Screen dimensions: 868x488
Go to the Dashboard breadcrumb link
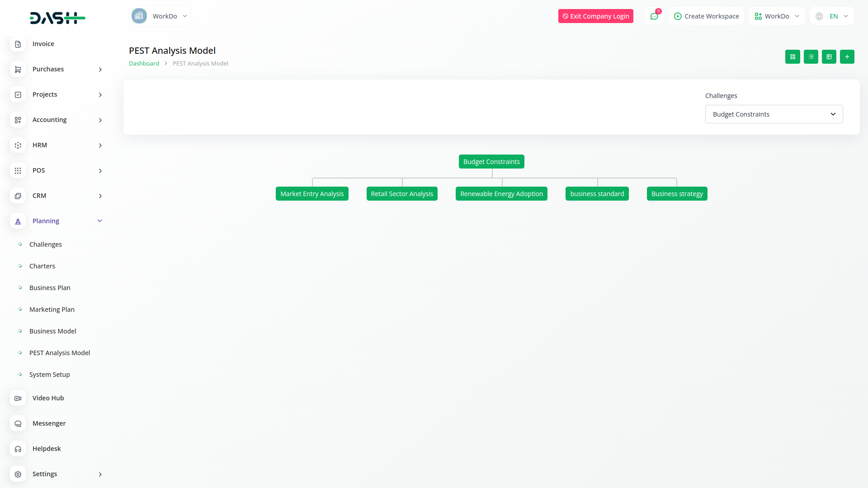(x=144, y=64)
